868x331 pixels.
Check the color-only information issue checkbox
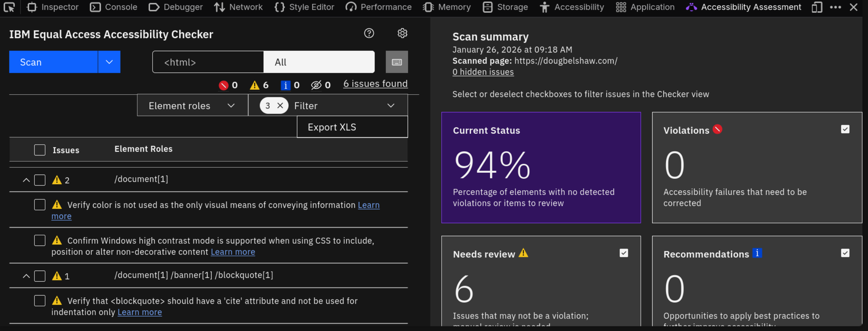click(x=40, y=205)
